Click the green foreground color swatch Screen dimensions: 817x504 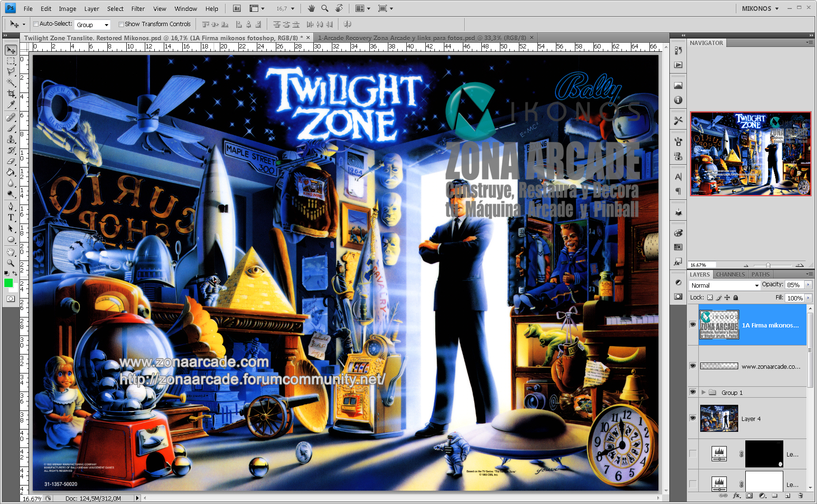coord(8,283)
